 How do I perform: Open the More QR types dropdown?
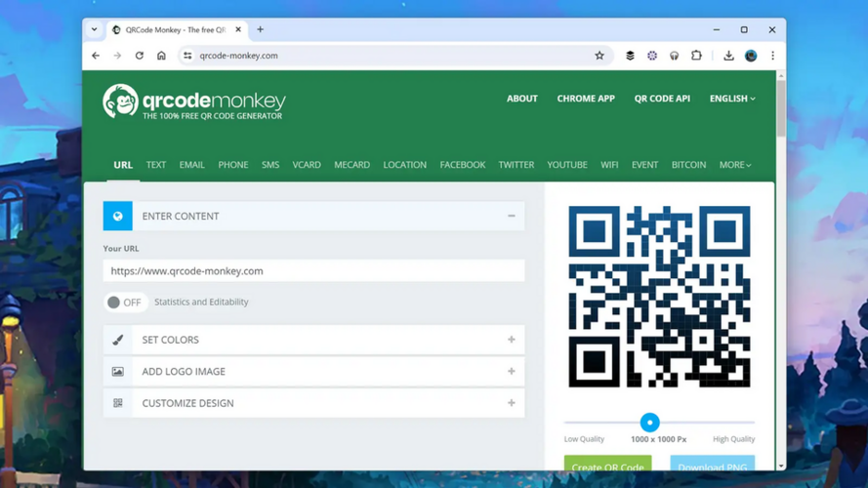(734, 165)
